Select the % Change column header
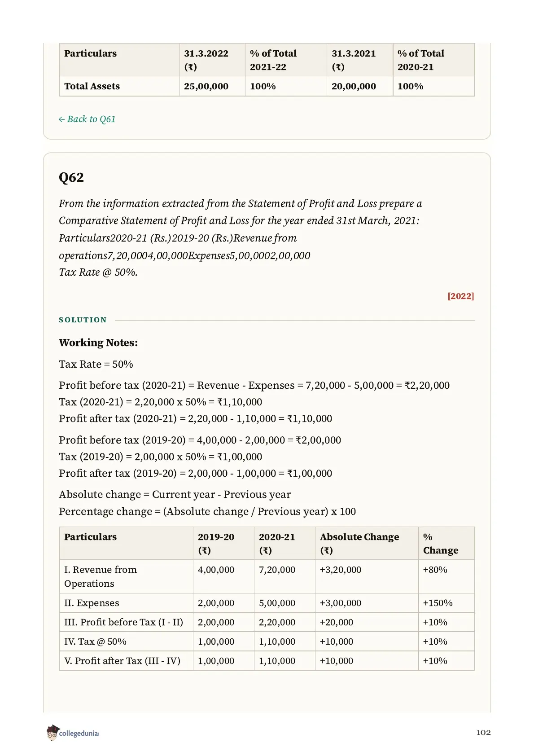Viewport: 534px width, 756px height. pyautogui.click(x=440, y=543)
